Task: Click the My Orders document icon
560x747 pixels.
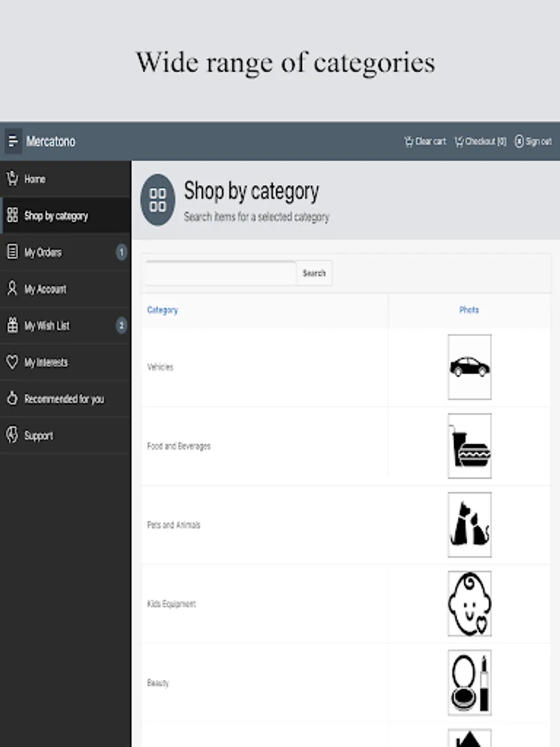Action: [x=12, y=252]
